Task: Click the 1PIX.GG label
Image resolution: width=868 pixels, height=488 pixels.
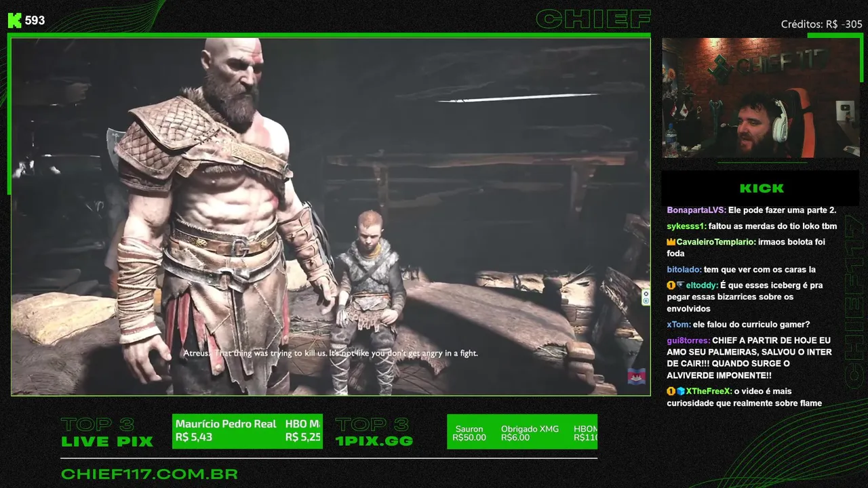Action: coord(374,441)
